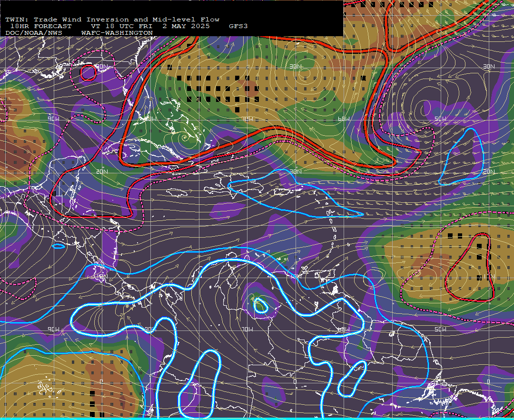514x420 pixels.
Task: Click the 70W label below the black square markers
Action: click(x=247, y=119)
